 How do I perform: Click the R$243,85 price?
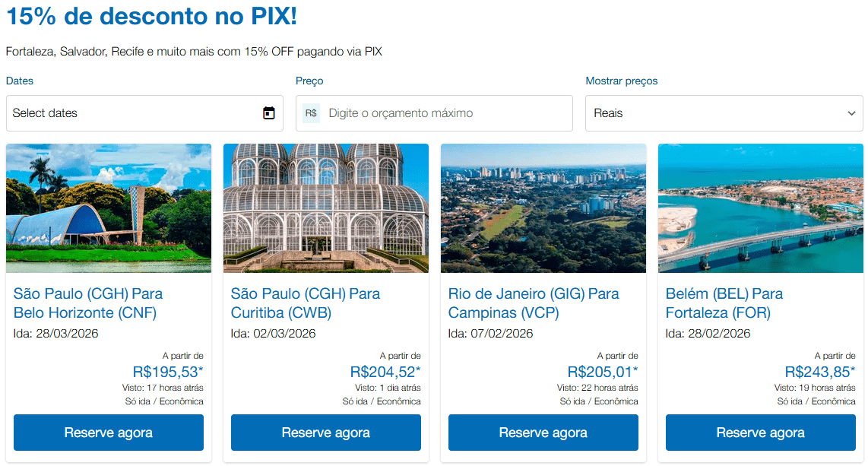coord(819,372)
